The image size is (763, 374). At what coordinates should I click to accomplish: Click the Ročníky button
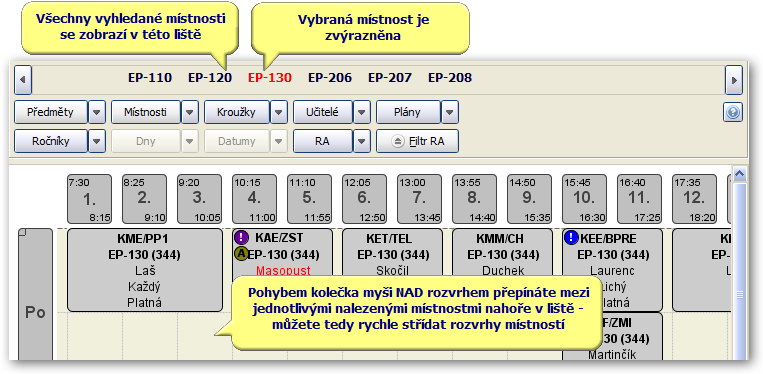51,142
